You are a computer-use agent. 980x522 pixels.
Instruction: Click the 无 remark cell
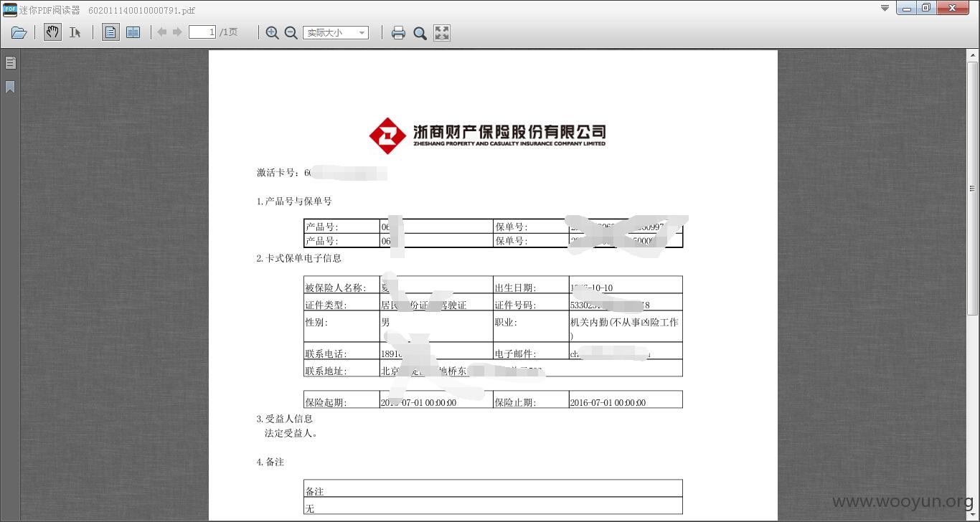click(x=493, y=506)
